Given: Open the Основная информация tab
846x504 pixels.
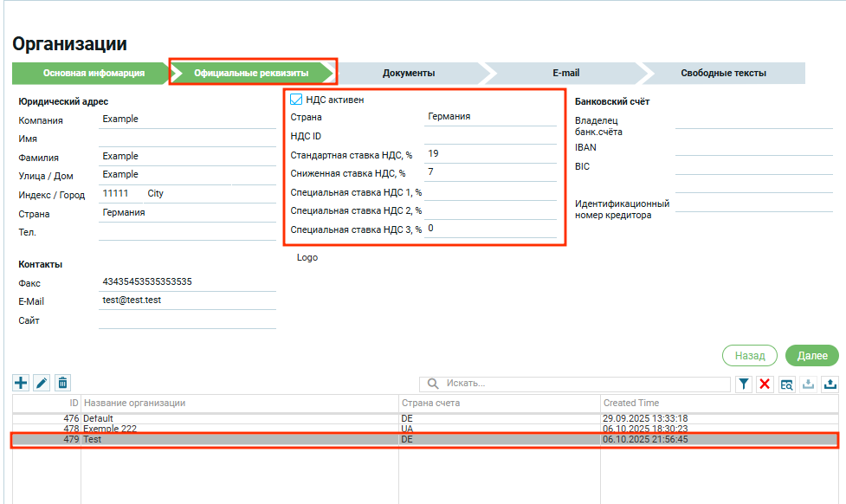Looking at the screenshot, I should point(94,73).
